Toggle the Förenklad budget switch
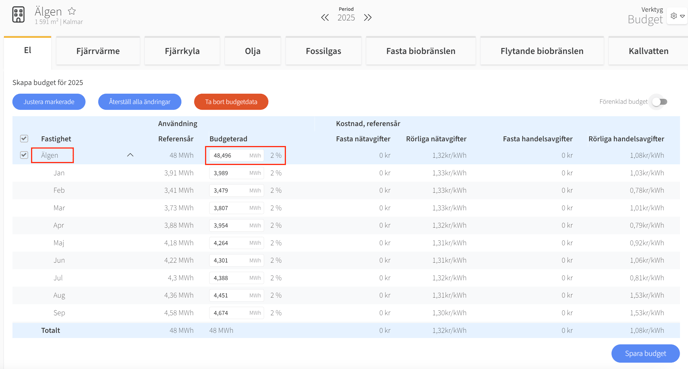This screenshot has width=688, height=369. pyautogui.click(x=659, y=102)
